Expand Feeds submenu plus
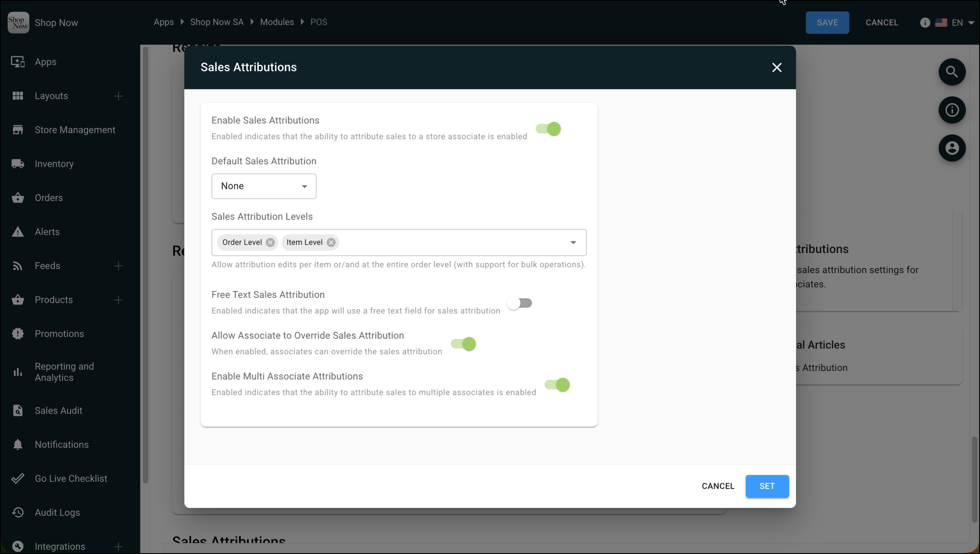The image size is (980, 554). click(118, 266)
